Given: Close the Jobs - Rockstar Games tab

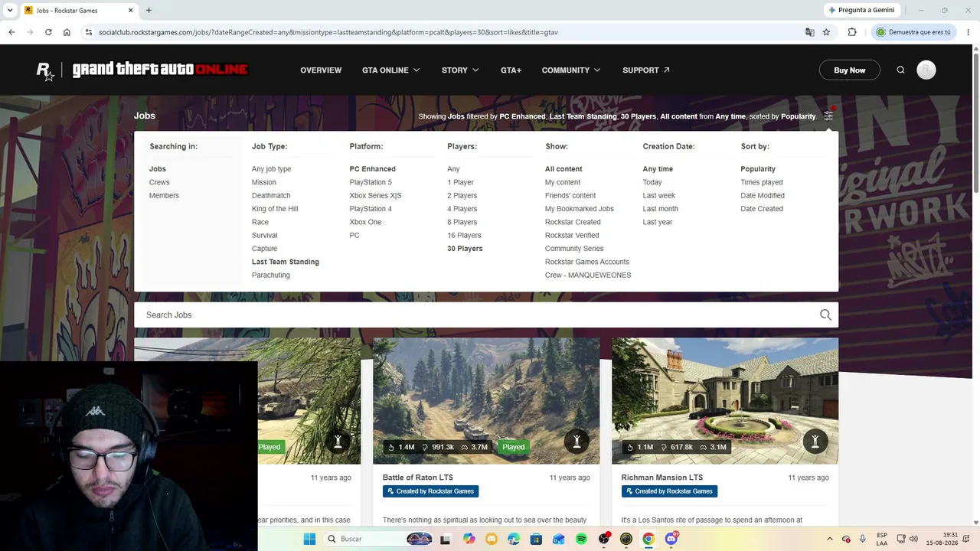Looking at the screenshot, I should [131, 10].
